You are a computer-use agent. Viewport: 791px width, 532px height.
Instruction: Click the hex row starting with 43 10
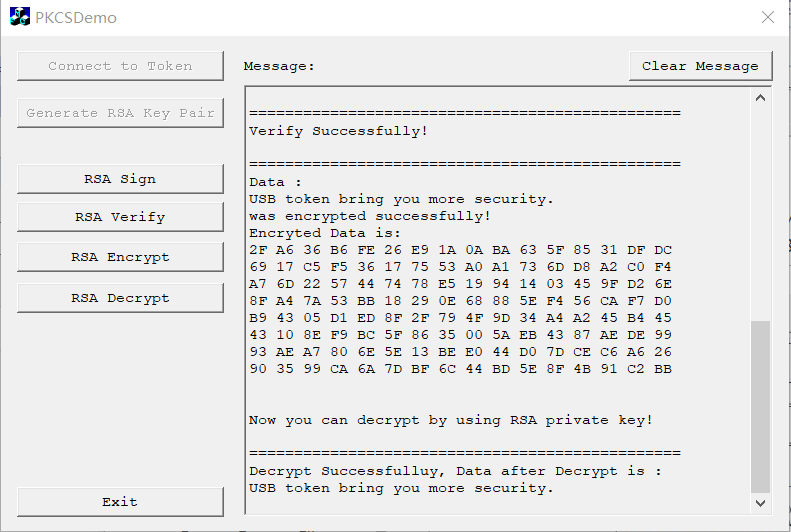click(x=461, y=335)
